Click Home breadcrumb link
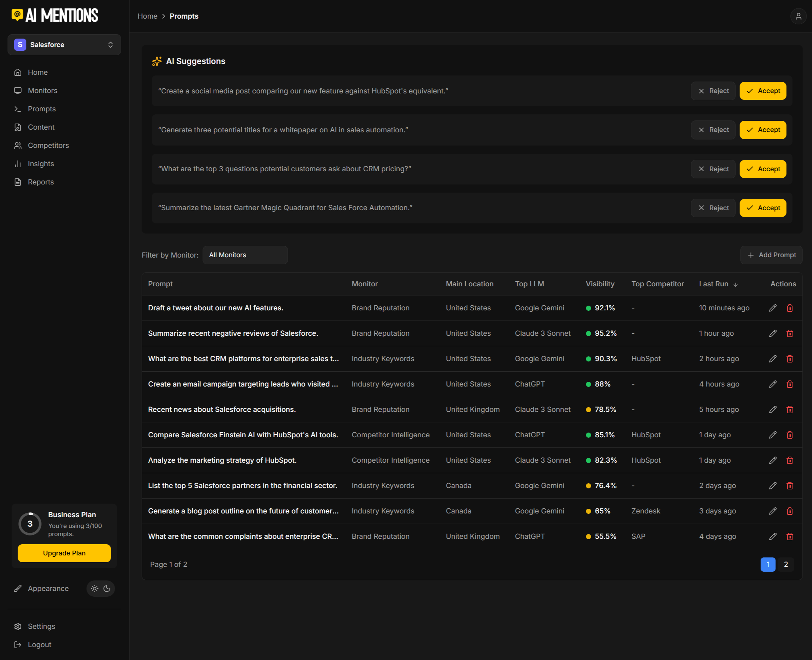Image resolution: width=812 pixels, height=660 pixels. pos(148,16)
